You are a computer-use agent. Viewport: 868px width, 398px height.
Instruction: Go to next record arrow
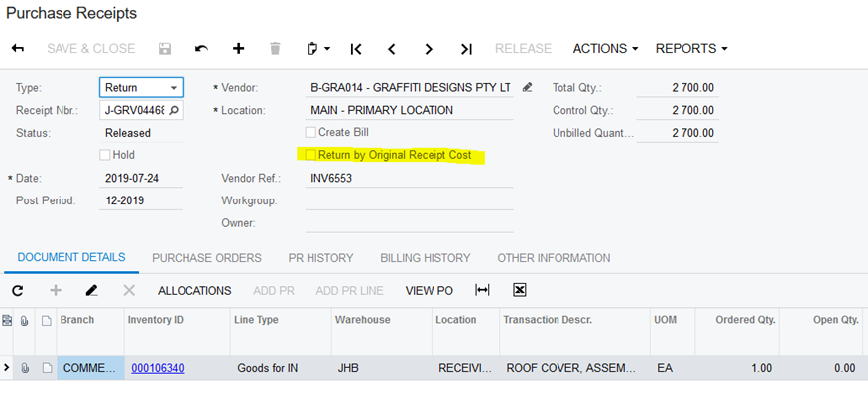[429, 48]
